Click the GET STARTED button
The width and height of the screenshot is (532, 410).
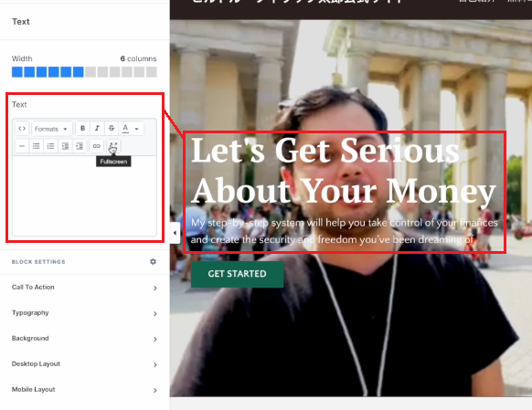pyautogui.click(x=237, y=274)
